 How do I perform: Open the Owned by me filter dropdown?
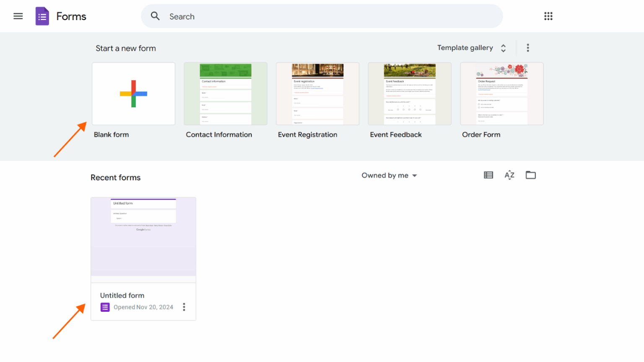coord(389,175)
